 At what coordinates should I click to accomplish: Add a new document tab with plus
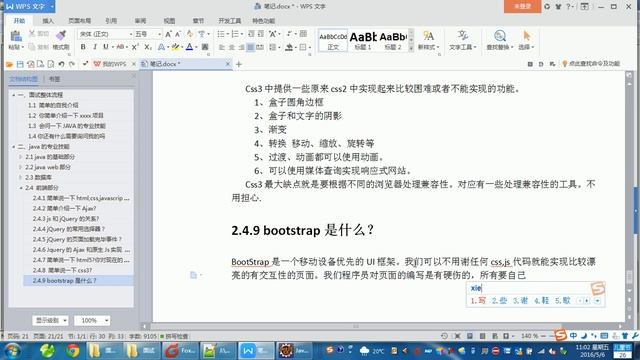click(239, 64)
